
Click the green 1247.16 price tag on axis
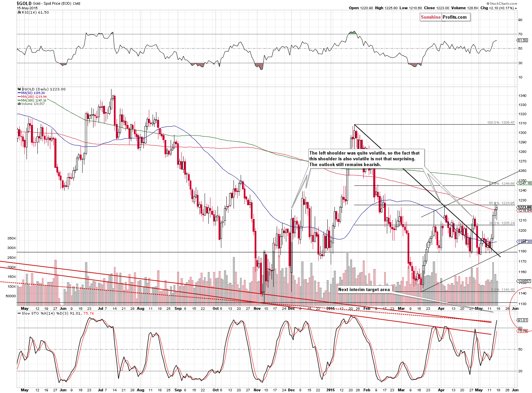(525, 183)
